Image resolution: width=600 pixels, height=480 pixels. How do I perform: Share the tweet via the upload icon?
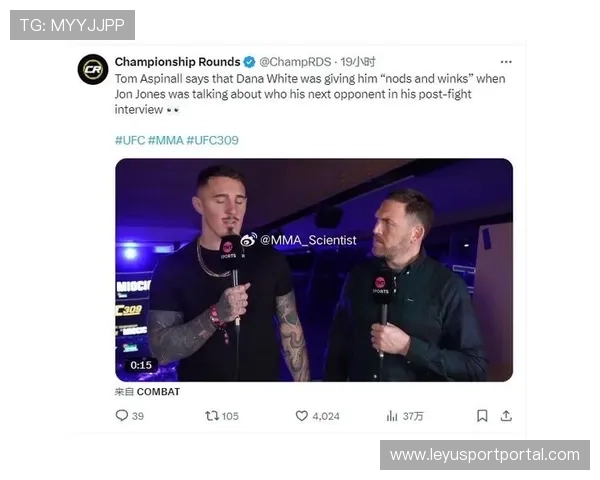tap(506, 416)
